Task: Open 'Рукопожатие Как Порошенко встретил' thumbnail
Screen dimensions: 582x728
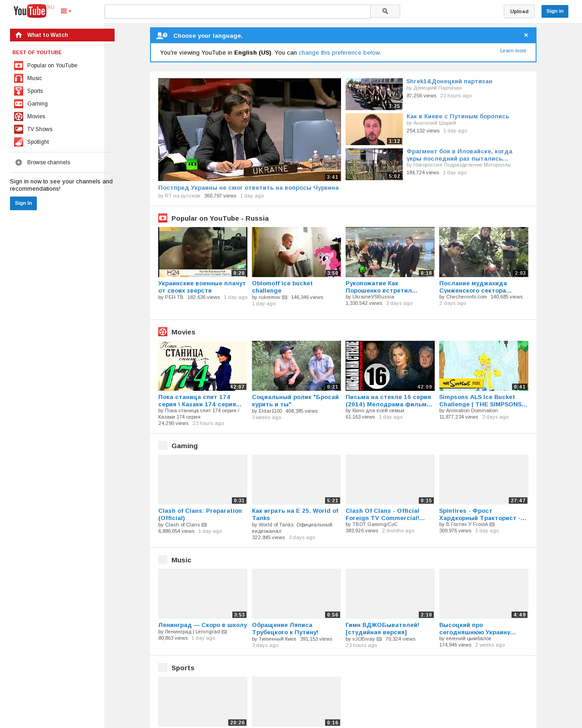Action: tap(390, 252)
